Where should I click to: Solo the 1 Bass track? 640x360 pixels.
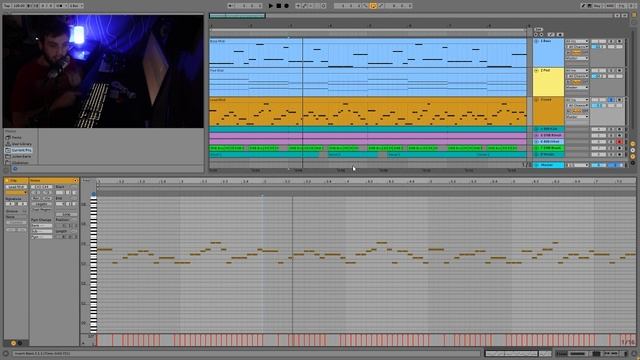[x=611, y=41]
